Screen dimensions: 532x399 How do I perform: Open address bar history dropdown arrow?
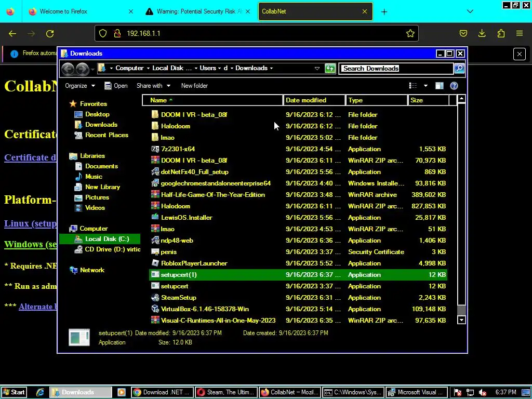pyautogui.click(x=317, y=68)
